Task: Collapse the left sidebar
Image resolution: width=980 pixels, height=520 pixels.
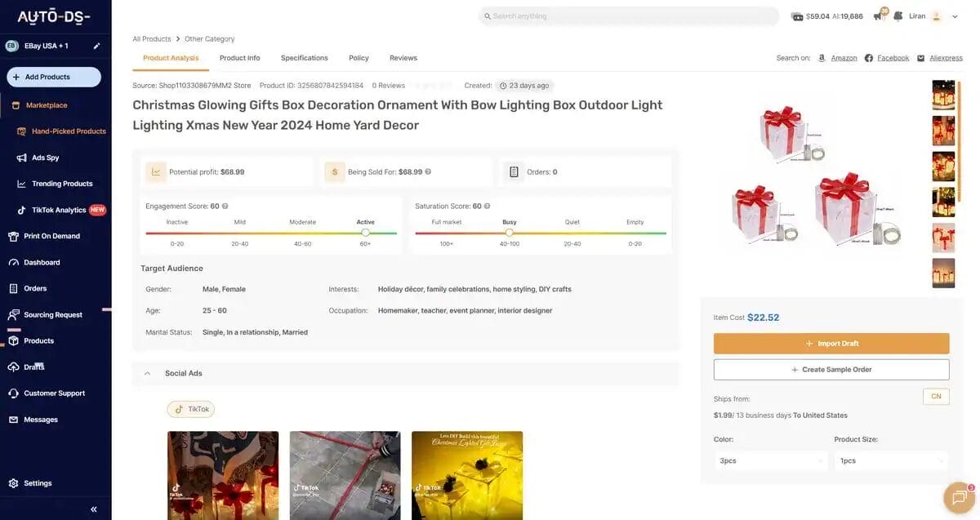Action: (x=91, y=509)
